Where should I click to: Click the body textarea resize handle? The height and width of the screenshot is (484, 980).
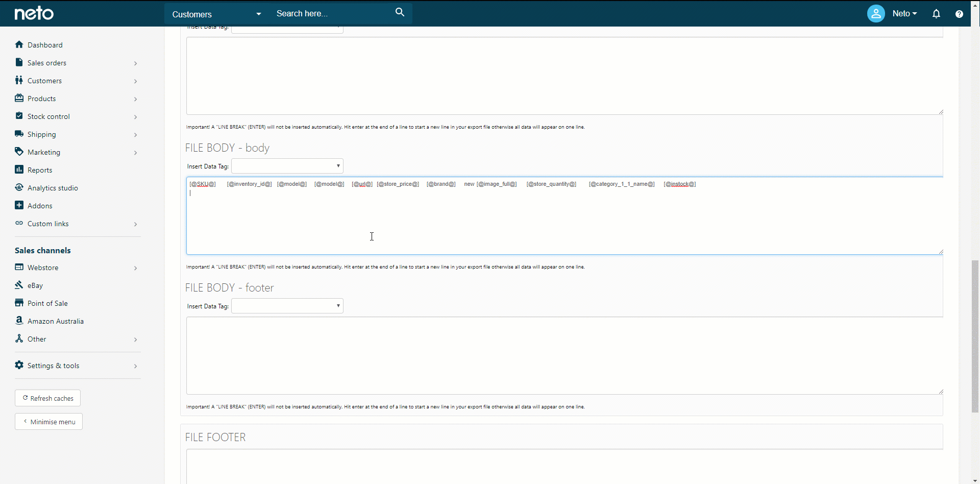tap(941, 252)
